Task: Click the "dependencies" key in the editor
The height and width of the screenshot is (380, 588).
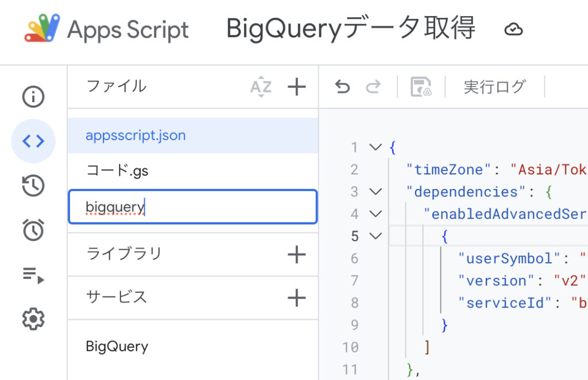Action: point(466,192)
